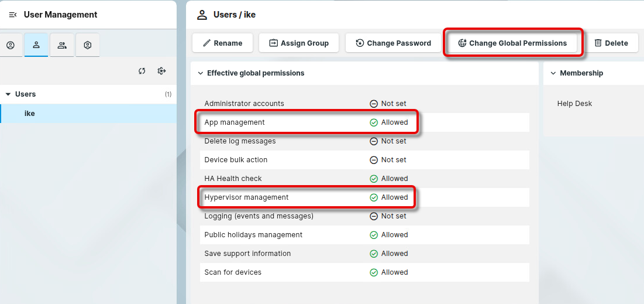Screen dimensions: 644x304
Task: Click the Assign Group button
Action: click(299, 43)
